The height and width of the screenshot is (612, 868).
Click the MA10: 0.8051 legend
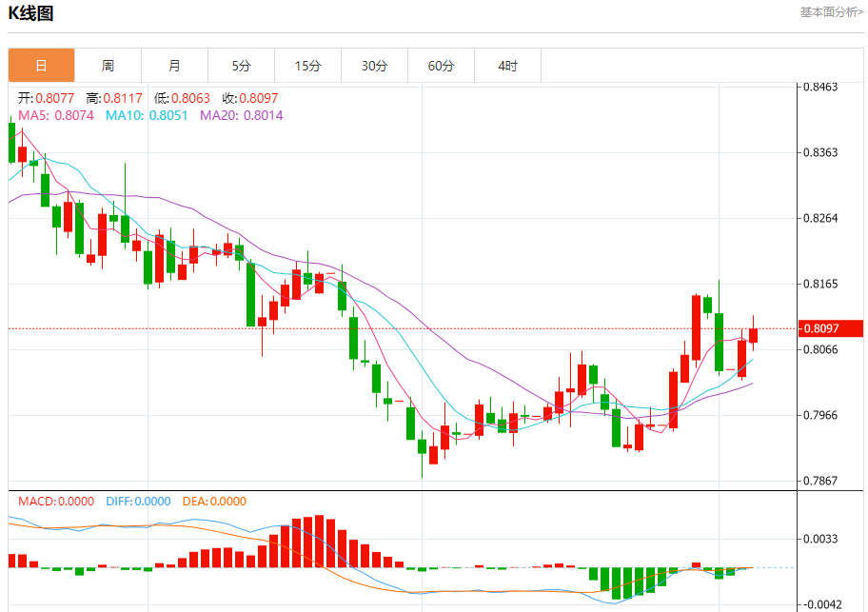point(147,116)
